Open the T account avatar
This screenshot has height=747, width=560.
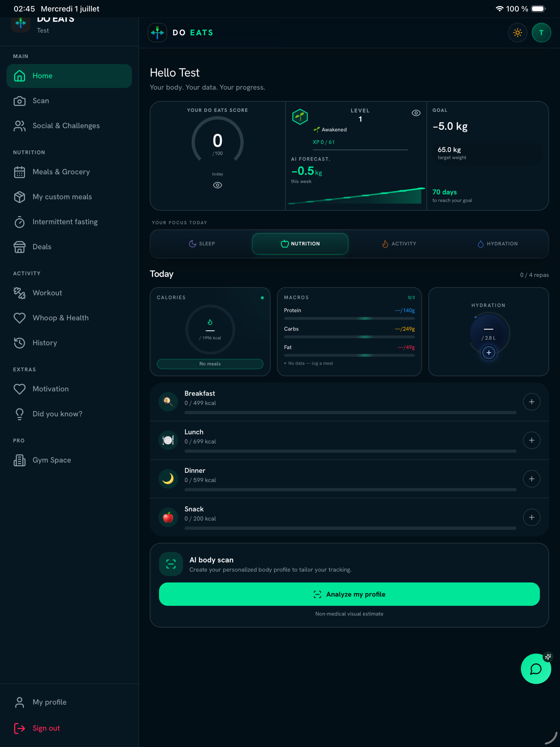click(541, 33)
